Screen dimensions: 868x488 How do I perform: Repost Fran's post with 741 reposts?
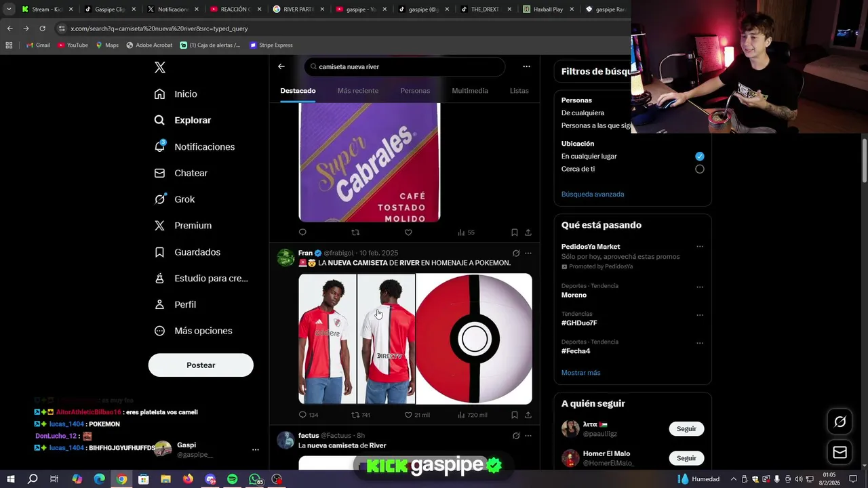click(361, 415)
